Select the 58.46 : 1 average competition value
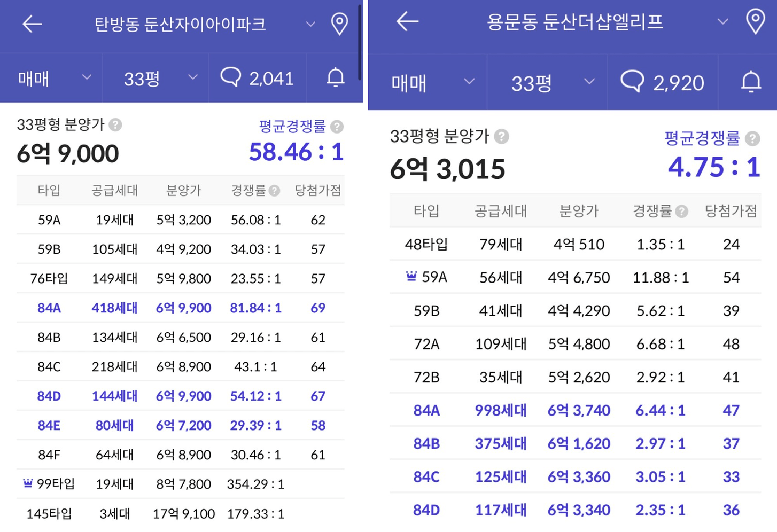 pyautogui.click(x=296, y=152)
